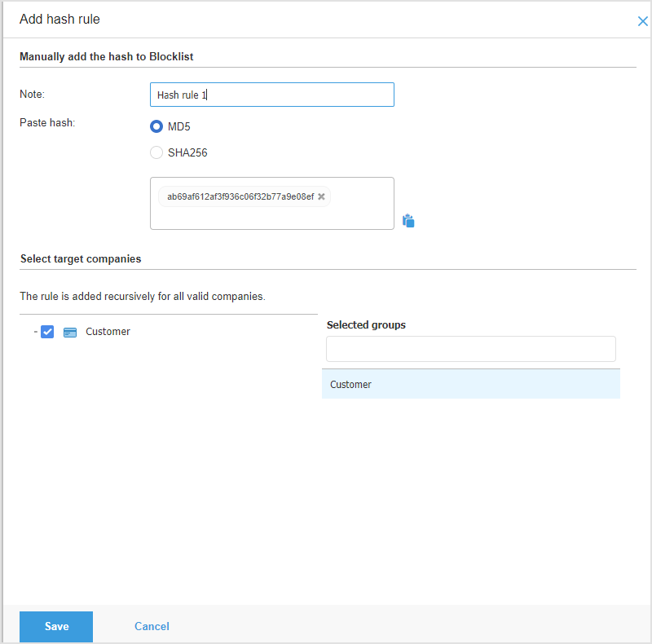Click the Select target companies heading
The width and height of the screenshot is (652, 644).
[x=81, y=258]
